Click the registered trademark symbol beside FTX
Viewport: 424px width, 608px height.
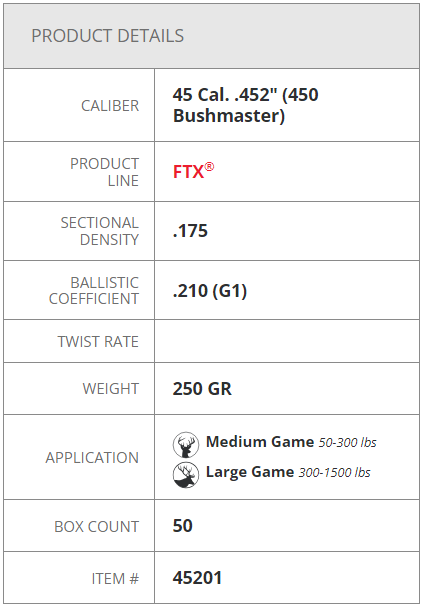point(209,167)
